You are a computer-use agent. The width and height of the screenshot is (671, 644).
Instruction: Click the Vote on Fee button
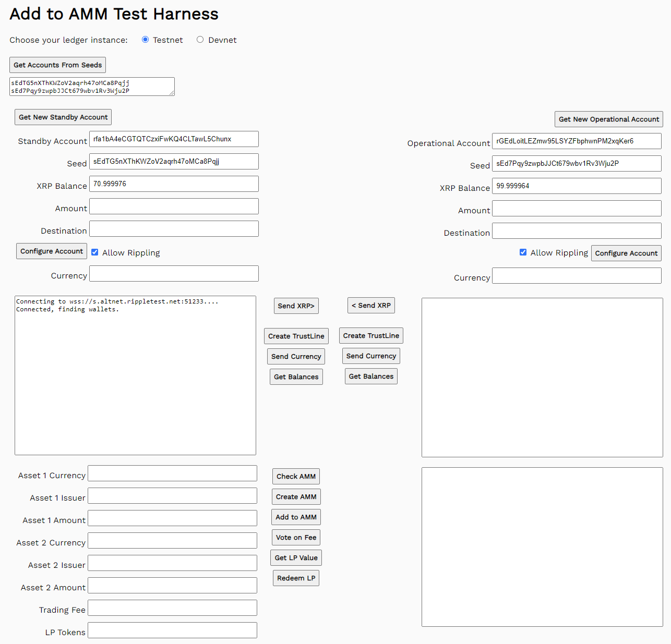pyautogui.click(x=296, y=537)
